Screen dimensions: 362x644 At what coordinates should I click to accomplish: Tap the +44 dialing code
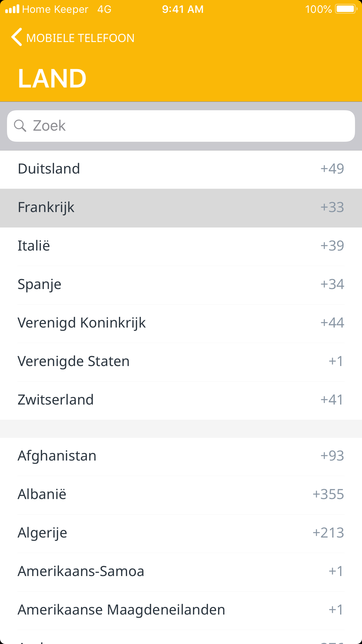(332, 323)
